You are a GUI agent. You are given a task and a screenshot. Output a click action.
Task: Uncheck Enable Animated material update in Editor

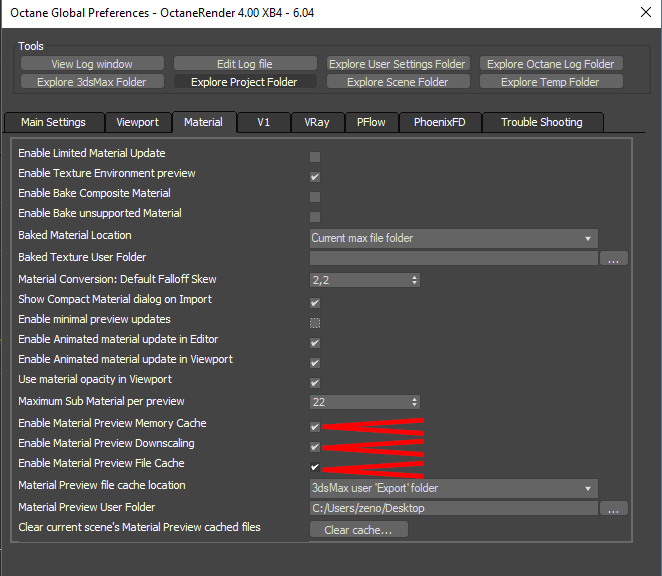[x=315, y=343]
